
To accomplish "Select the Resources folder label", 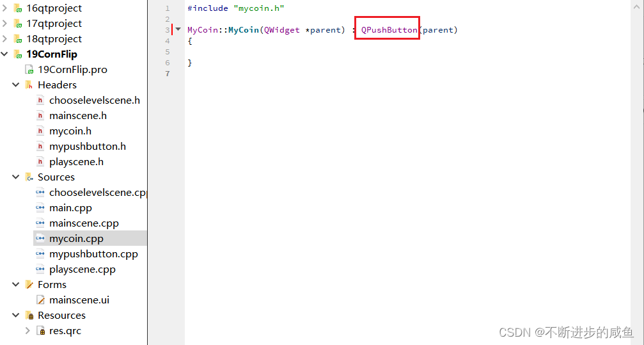I will (x=61, y=316).
